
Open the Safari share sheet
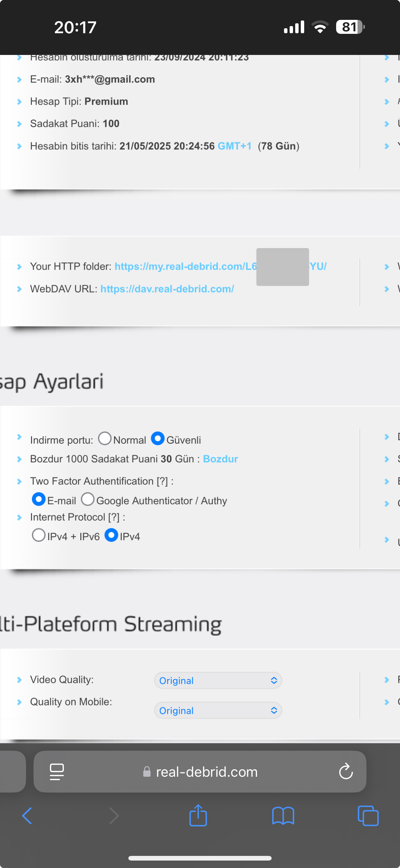tap(198, 816)
